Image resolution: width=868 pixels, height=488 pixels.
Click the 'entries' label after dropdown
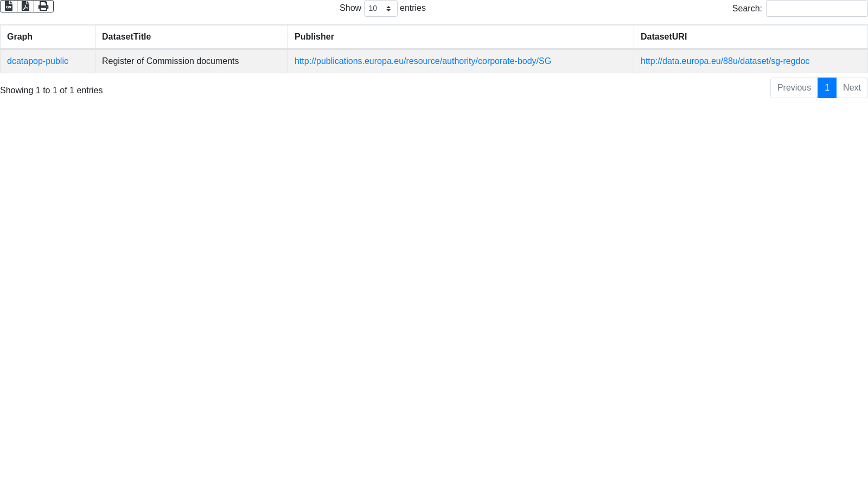pos(412,8)
